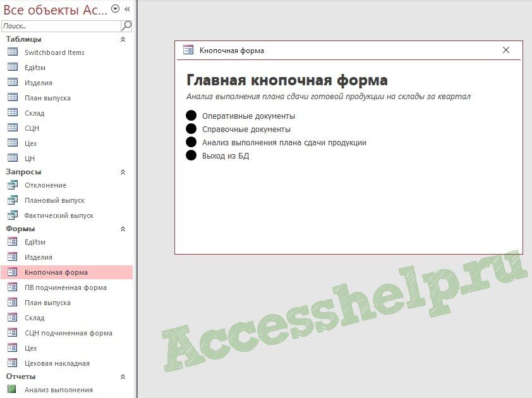
Task: Select the ПВ подчиненная форма entry
Action: (66, 287)
